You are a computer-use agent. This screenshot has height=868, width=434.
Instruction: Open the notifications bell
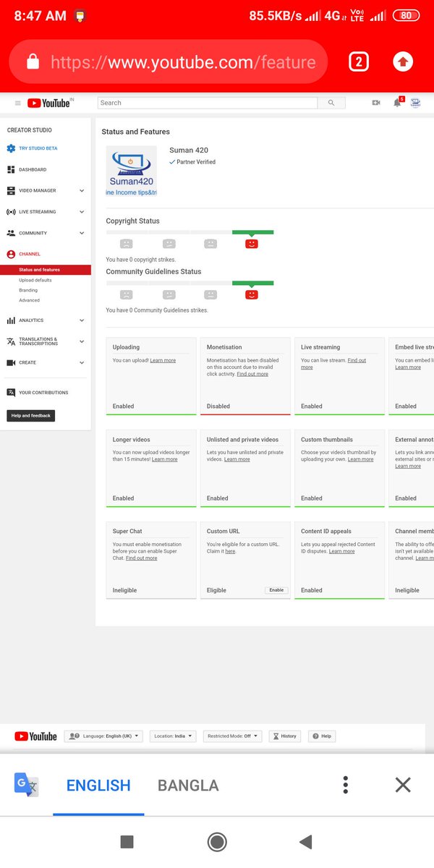point(397,103)
